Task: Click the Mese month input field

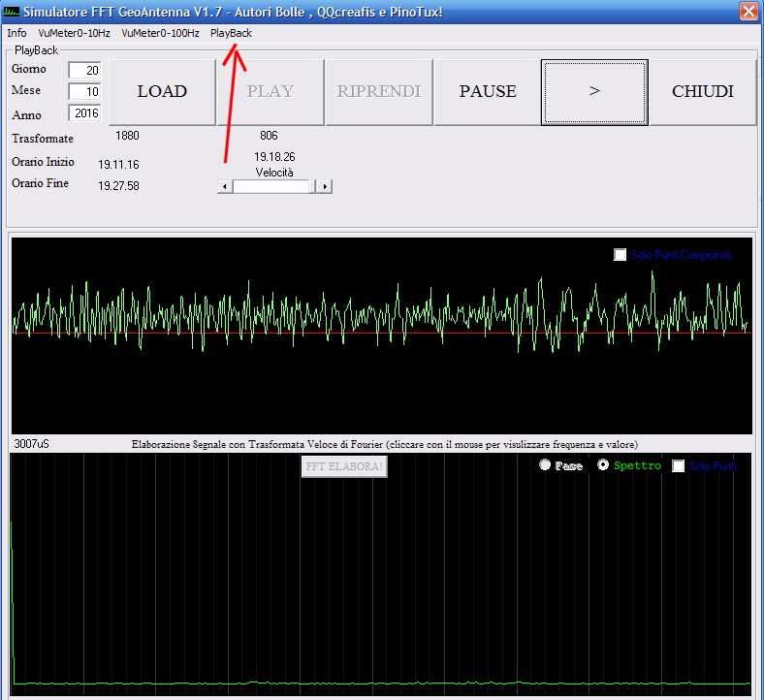Action: coord(84,91)
